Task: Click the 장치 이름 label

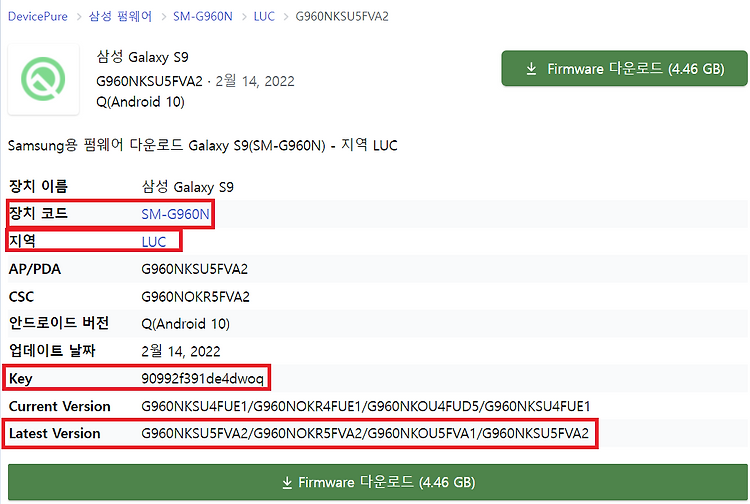Action: [38, 186]
